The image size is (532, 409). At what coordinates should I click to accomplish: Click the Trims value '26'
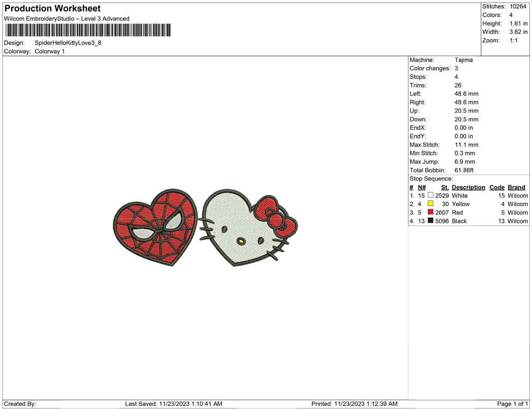[x=458, y=85]
